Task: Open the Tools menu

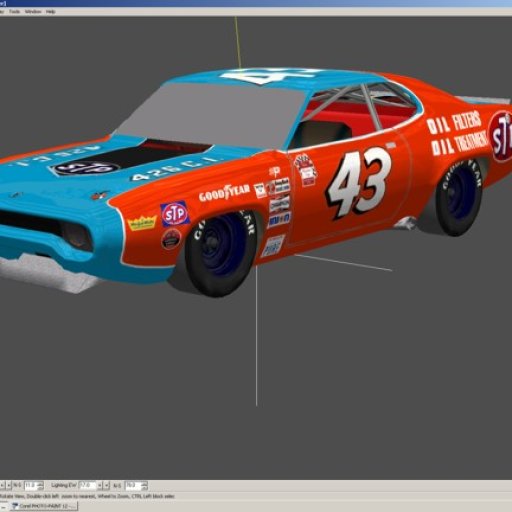Action: click(x=14, y=12)
